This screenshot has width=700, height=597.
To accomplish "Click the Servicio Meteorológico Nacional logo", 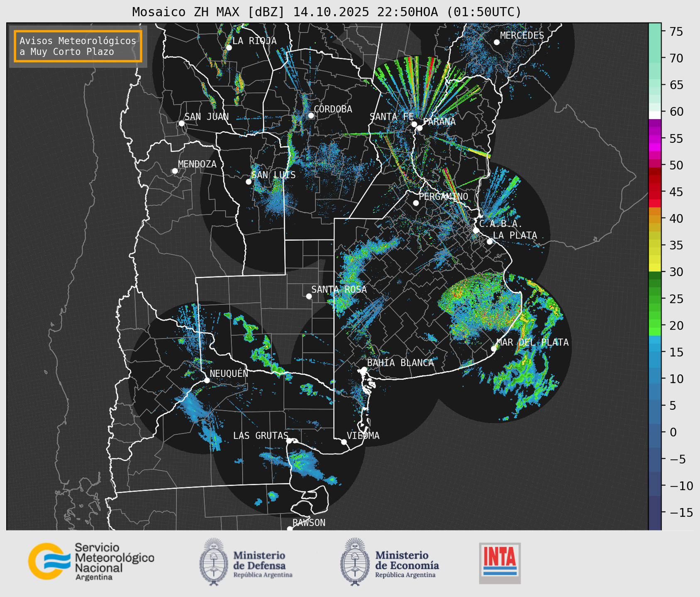I will [91, 561].
